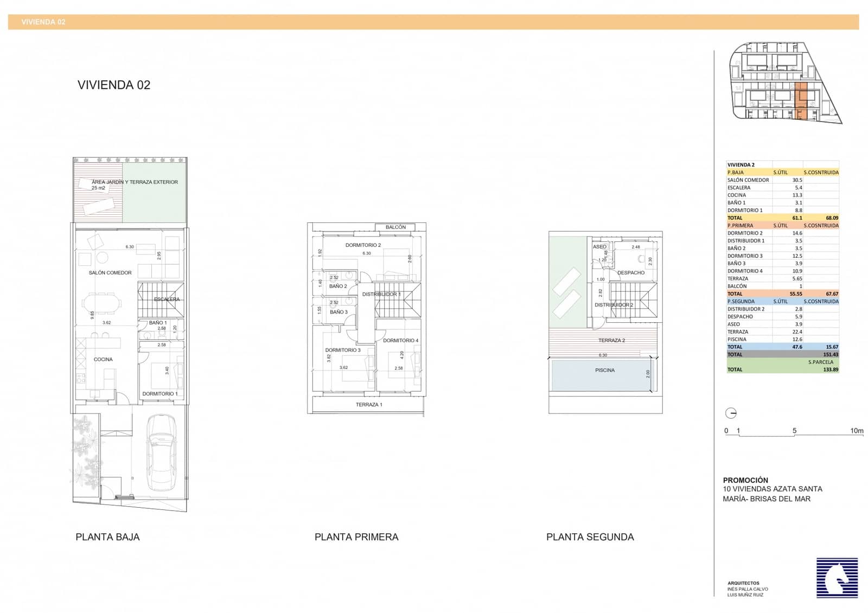Click the Planta Baja floor label
Image resolution: width=868 pixels, height=613 pixels.
(x=107, y=537)
